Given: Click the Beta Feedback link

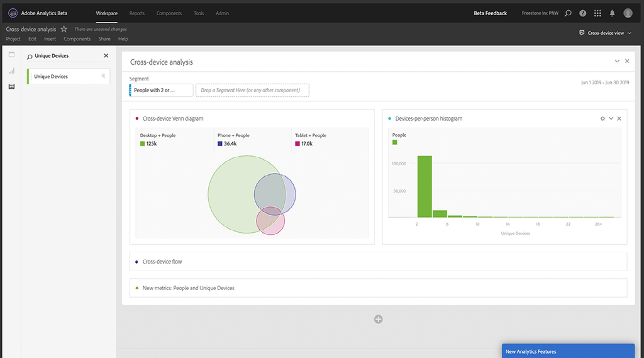Looking at the screenshot, I should pos(491,13).
